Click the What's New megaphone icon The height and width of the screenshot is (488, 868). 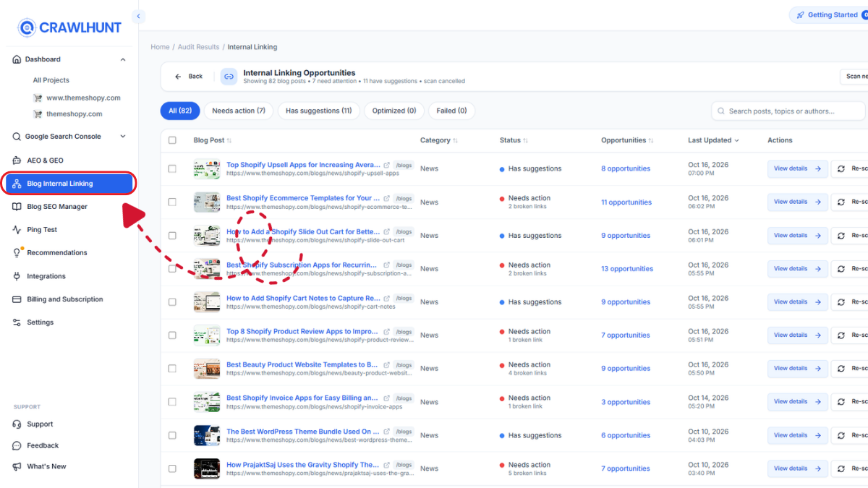tap(17, 466)
